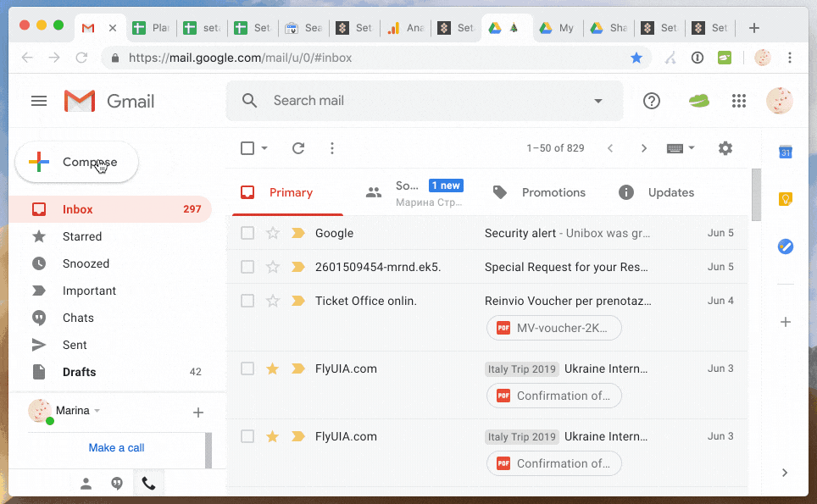Open the Drafts folder
The image size is (817, 504).
click(110, 372)
